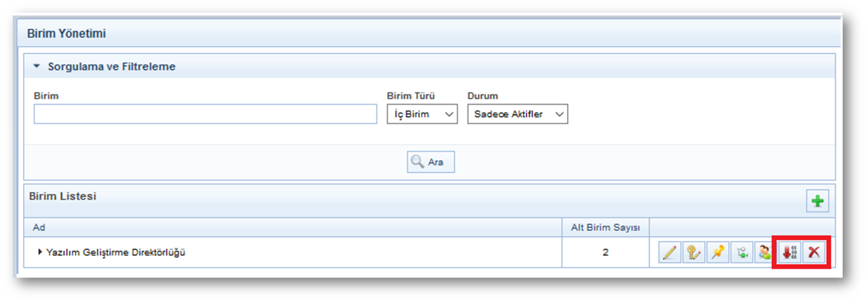Open the Birim Türü dropdown
The width and height of the screenshot is (868, 303).
422,114
